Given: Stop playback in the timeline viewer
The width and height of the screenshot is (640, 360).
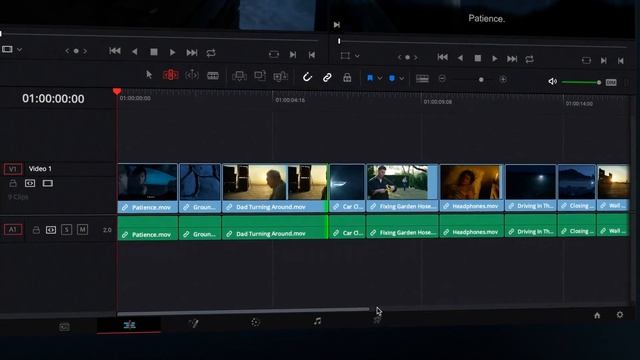Looking at the screenshot, I should click(478, 58).
